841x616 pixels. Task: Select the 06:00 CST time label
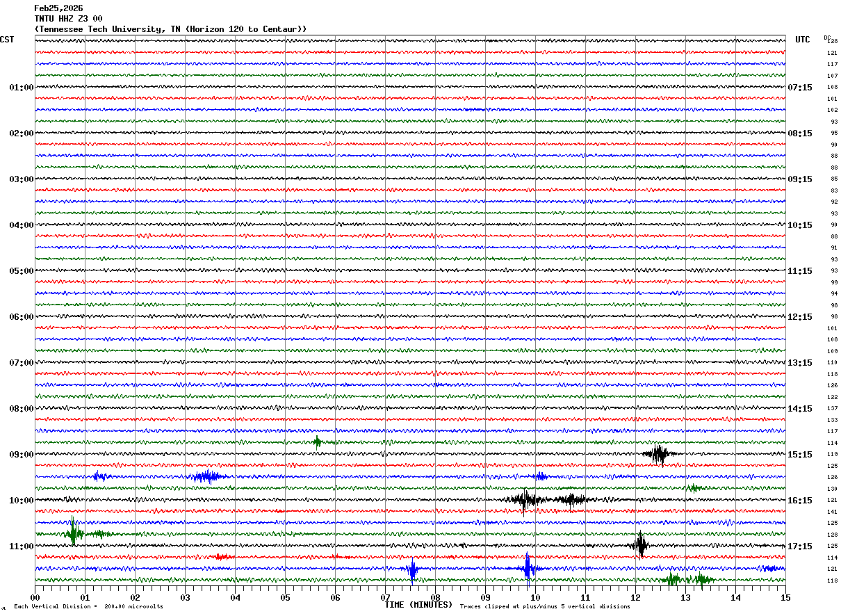(x=22, y=317)
